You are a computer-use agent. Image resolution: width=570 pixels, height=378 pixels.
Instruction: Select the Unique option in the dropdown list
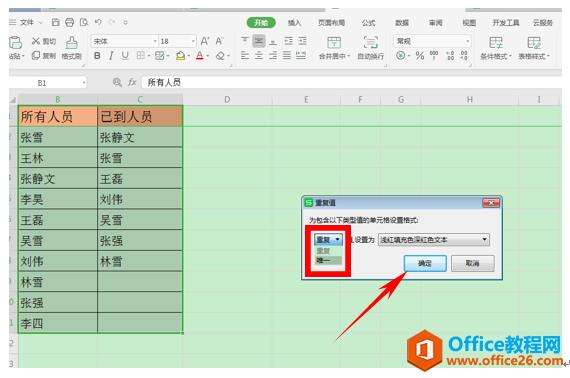click(x=328, y=260)
